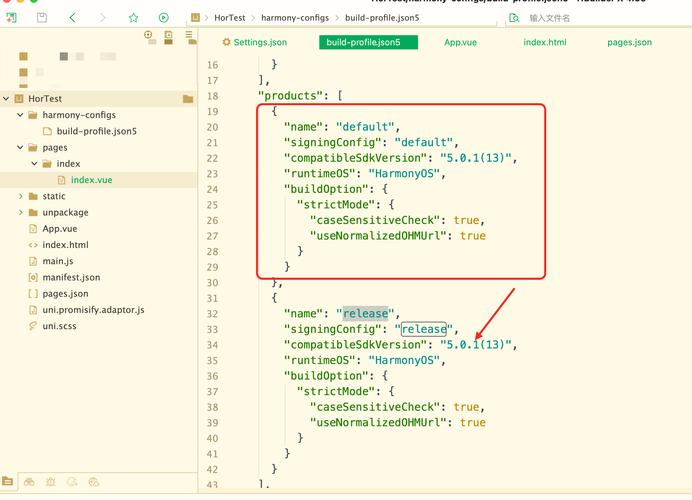The image size is (692, 500).
Task: Click the locate-file target icon above project tree
Action: pos(148,35)
